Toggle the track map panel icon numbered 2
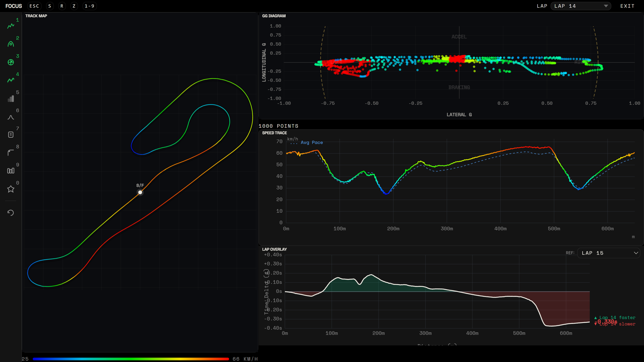644x362 pixels. [11, 44]
